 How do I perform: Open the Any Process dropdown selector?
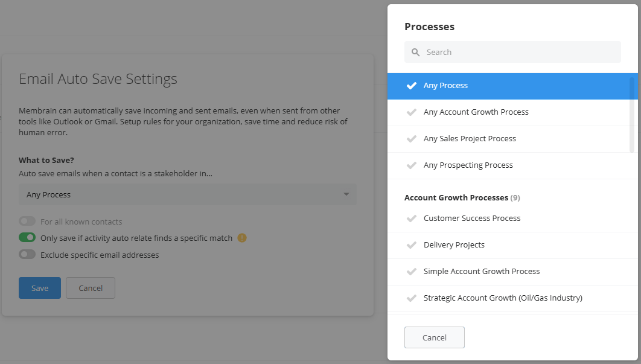[x=187, y=194]
